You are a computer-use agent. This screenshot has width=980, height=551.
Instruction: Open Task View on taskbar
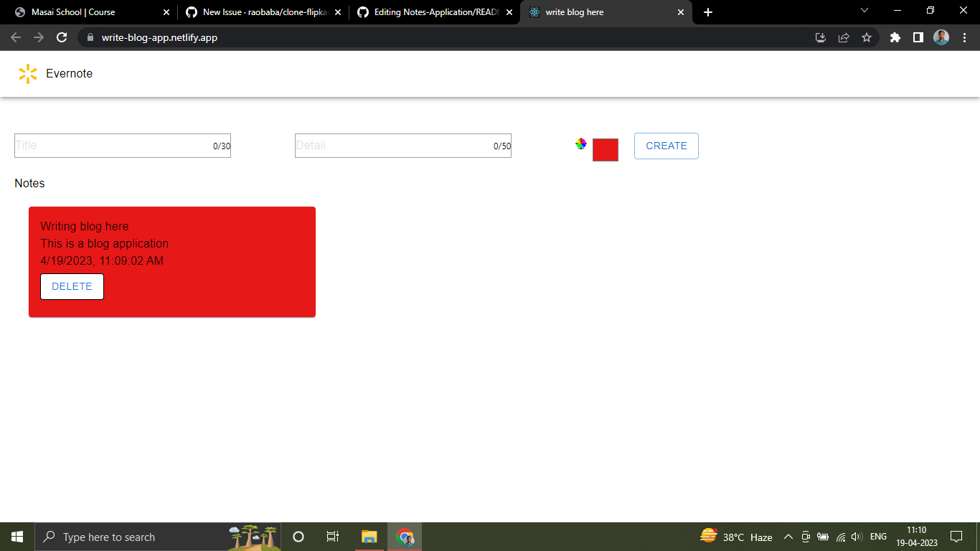(333, 537)
